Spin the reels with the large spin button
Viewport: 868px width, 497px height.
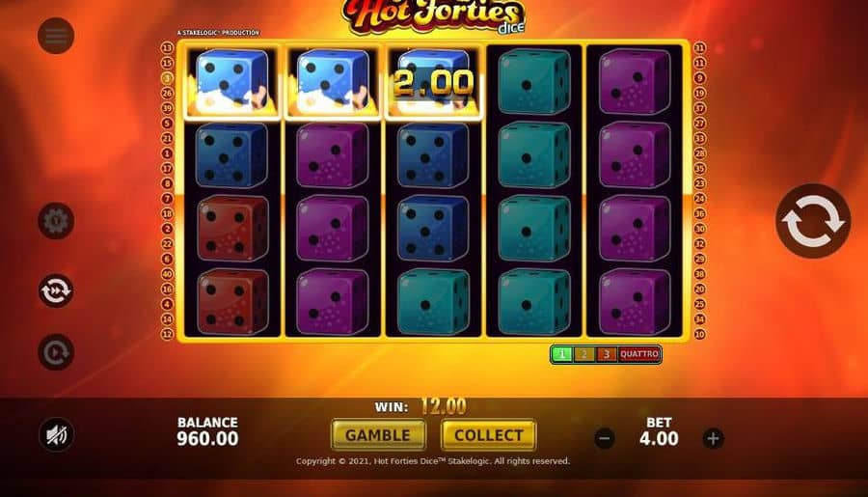(813, 221)
